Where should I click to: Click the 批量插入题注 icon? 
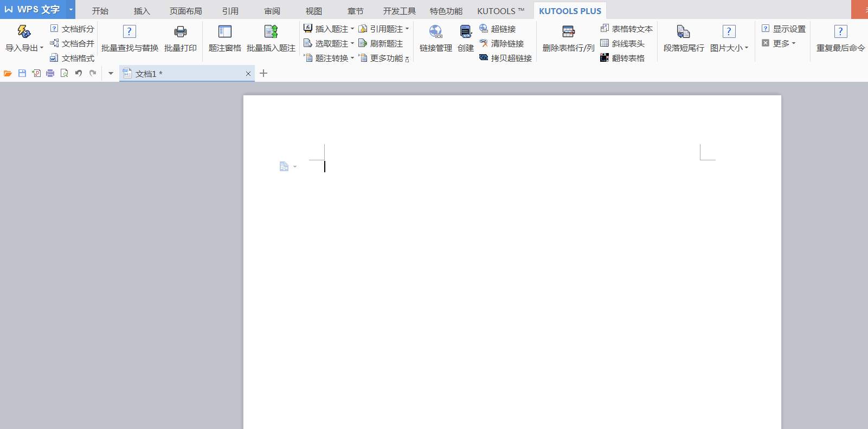click(271, 32)
